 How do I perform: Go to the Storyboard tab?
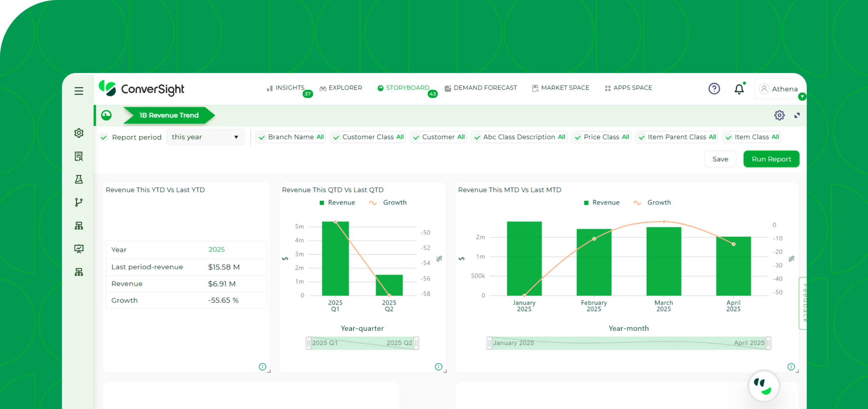click(403, 88)
